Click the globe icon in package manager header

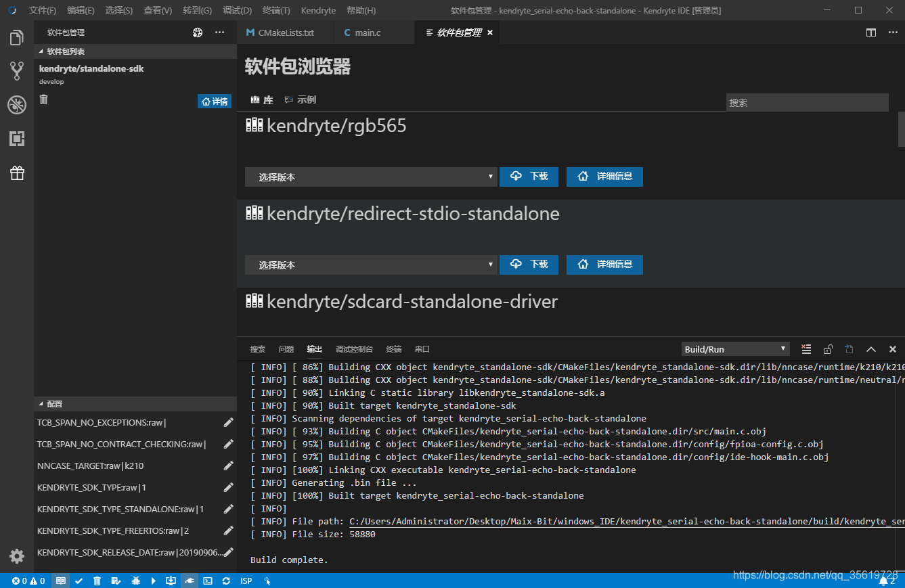point(198,32)
